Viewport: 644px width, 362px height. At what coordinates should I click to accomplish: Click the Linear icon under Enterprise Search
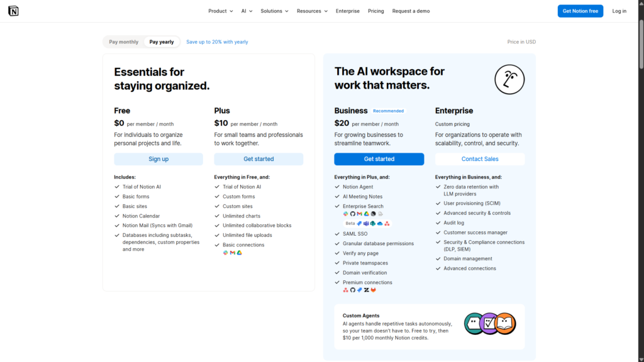pos(374,214)
